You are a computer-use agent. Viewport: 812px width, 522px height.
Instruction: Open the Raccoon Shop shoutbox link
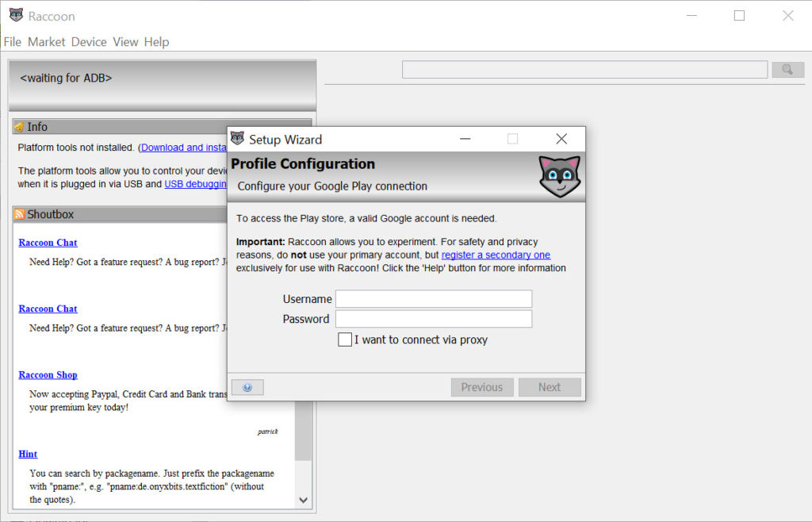pyautogui.click(x=48, y=374)
